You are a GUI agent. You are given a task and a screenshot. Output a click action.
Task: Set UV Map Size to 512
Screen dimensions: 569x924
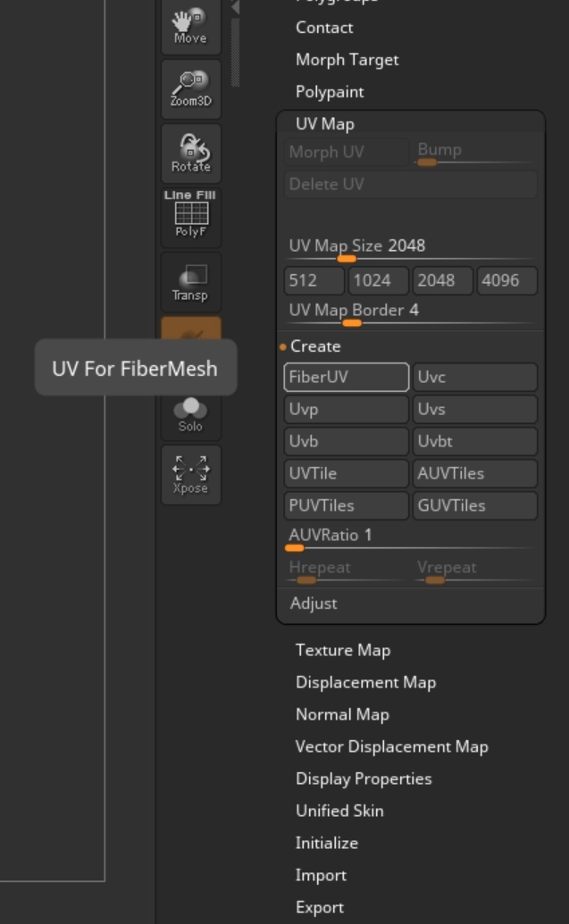314,280
